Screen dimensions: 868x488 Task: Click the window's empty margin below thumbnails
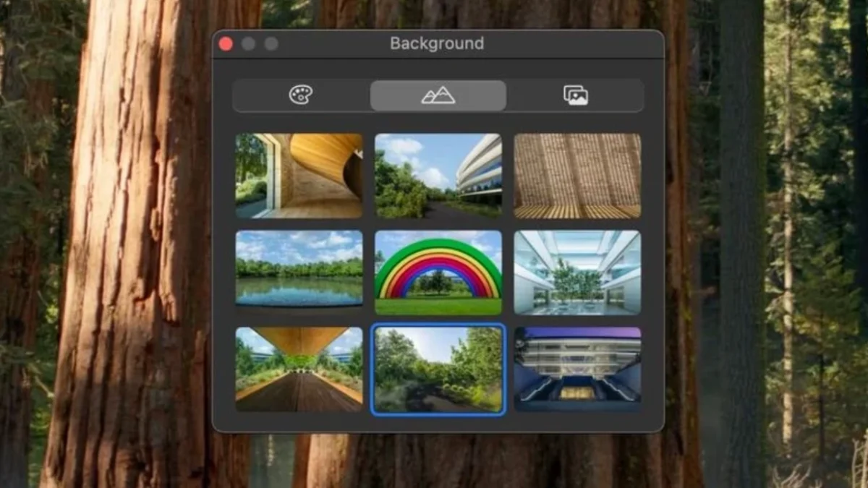coord(438,424)
